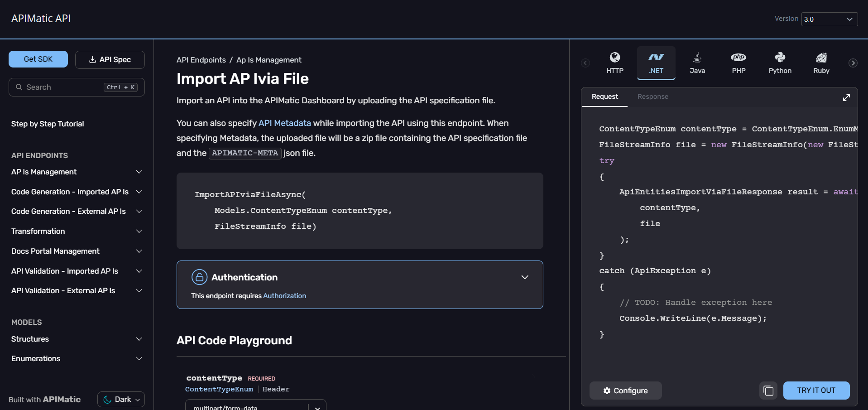Screen dimensions: 868x410
Task: Click the Console.WriteLine(e.Message) code line
Action: (693, 318)
